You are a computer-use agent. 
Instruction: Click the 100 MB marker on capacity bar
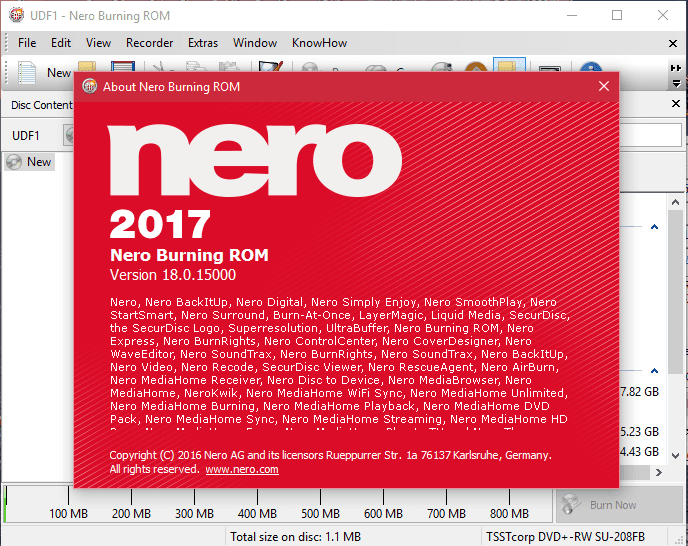68,513
